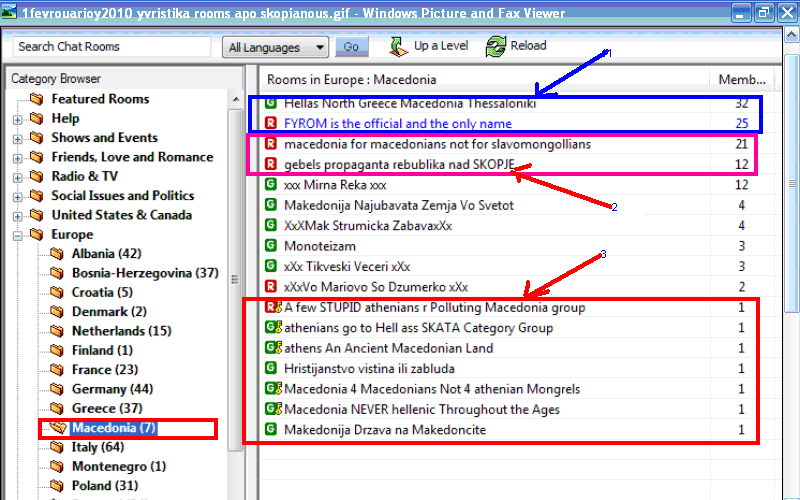The width and height of the screenshot is (800, 500).
Task: Click the Europe folder icon
Action: click(36, 234)
